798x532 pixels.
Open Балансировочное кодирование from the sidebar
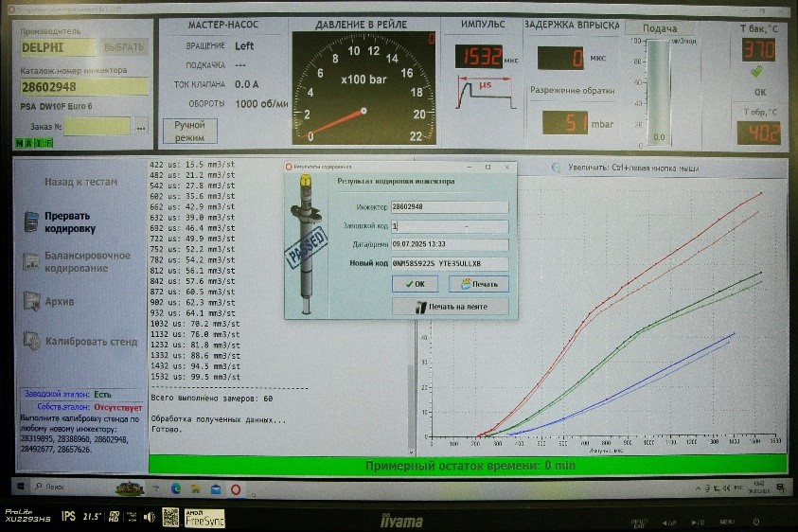87,261
